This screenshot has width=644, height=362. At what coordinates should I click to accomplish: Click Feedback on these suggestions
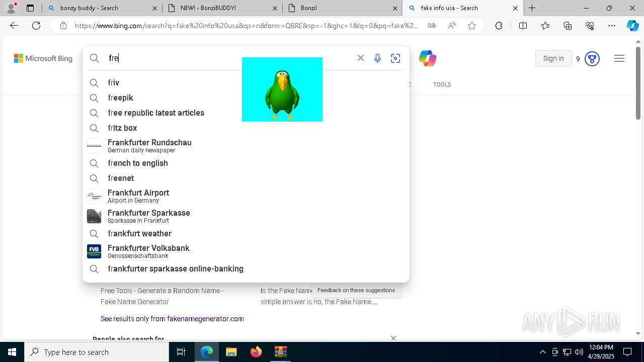coord(356,290)
